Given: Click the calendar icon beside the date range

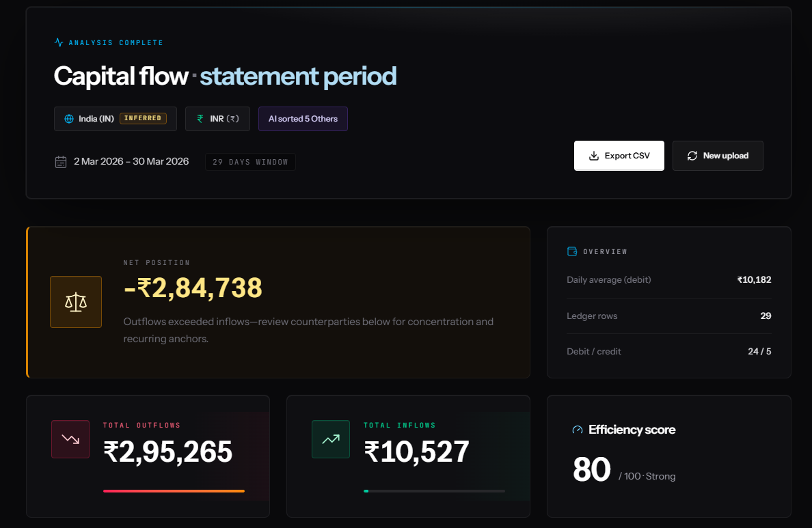Looking at the screenshot, I should (61, 162).
